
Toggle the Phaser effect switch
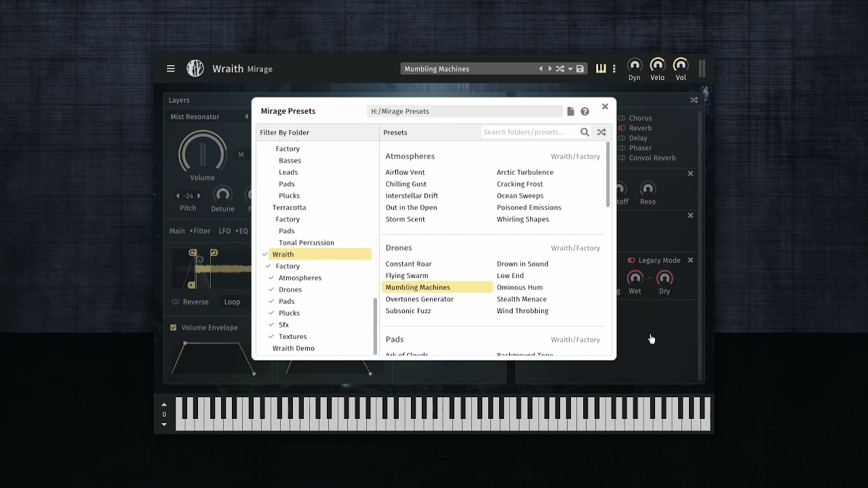(x=622, y=148)
